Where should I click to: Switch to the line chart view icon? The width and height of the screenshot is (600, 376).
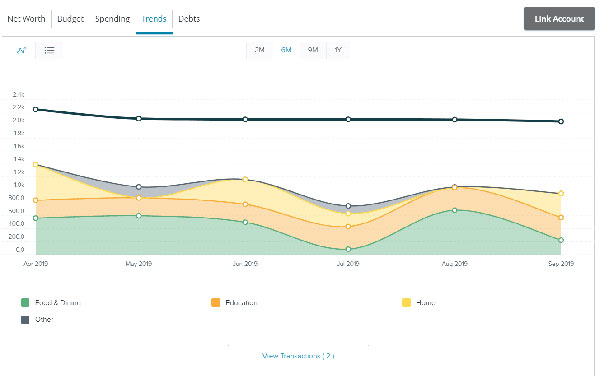coord(21,50)
